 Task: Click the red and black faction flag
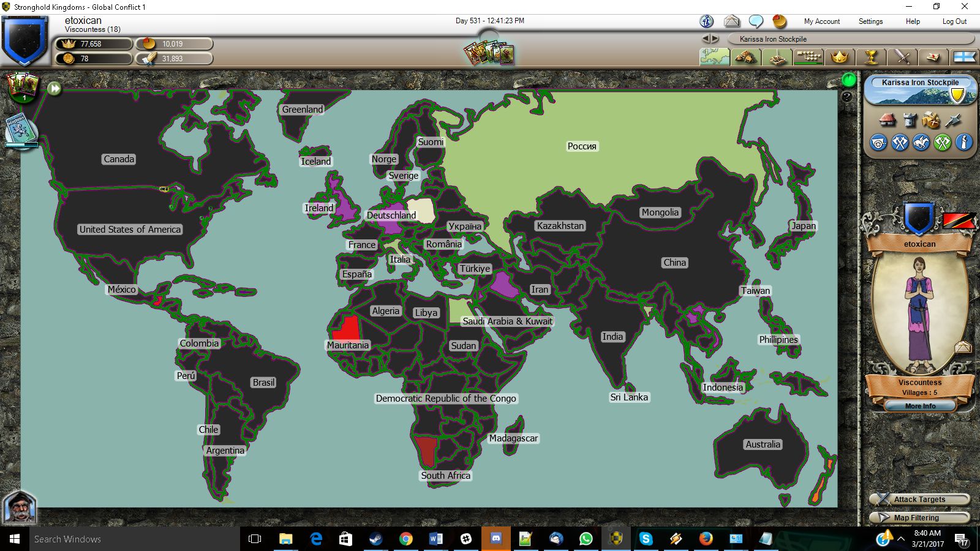[958, 220]
